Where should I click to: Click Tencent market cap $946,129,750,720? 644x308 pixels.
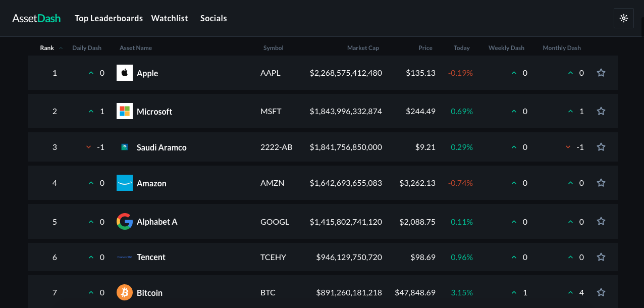(x=349, y=257)
